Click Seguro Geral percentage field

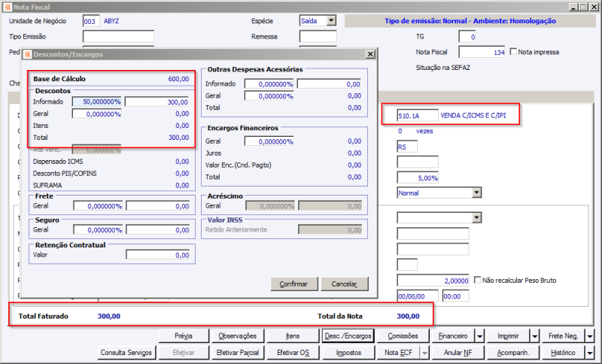(99, 229)
